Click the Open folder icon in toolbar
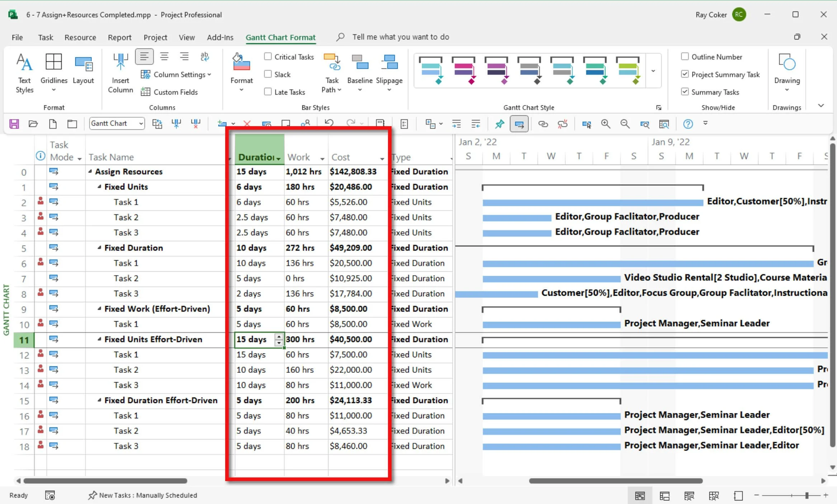This screenshot has height=504, width=837. 33,124
